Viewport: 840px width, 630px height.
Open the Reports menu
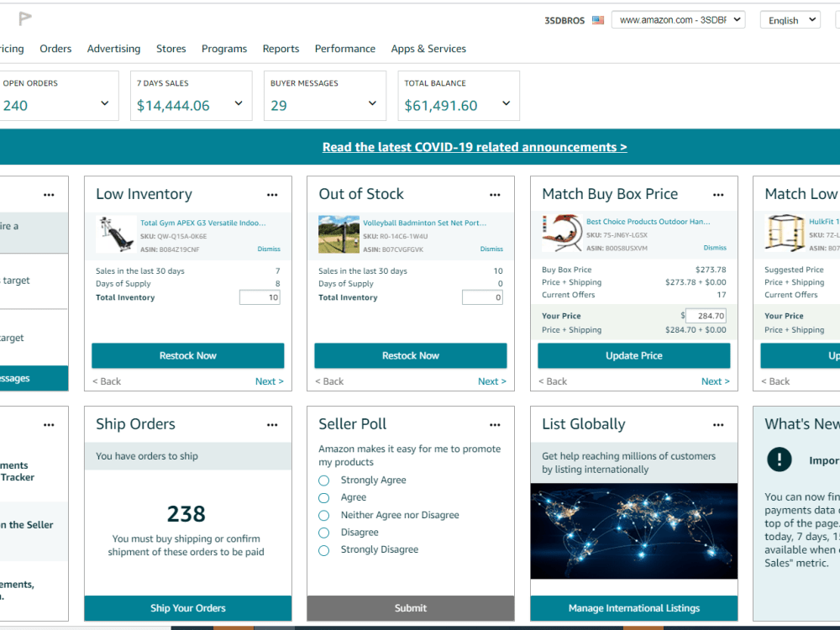281,49
